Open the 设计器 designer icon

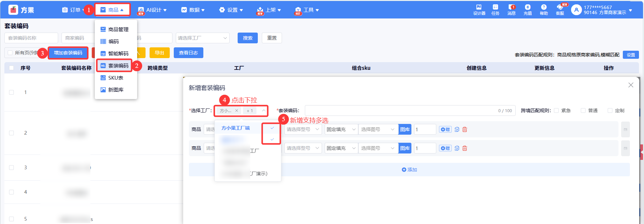click(479, 10)
